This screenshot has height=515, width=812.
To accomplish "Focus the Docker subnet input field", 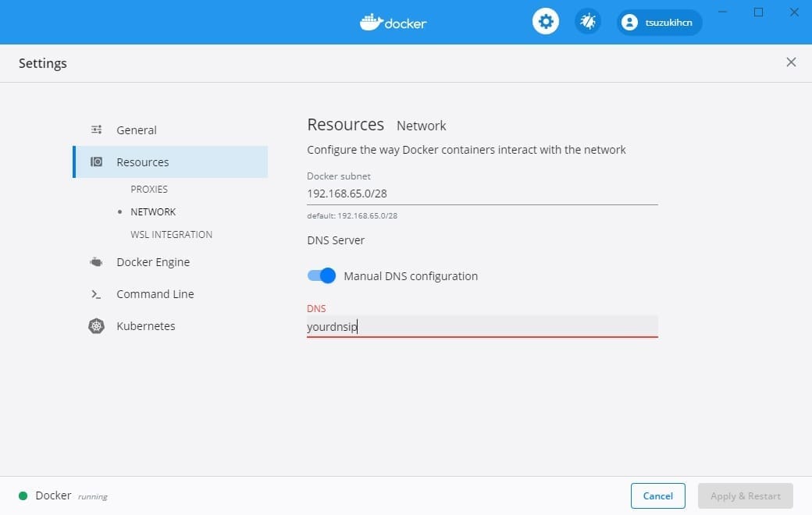I will coord(483,194).
